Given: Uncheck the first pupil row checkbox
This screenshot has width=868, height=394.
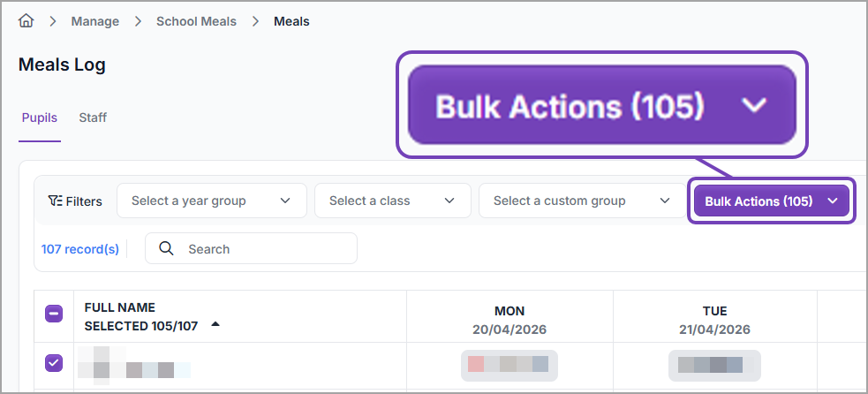Looking at the screenshot, I should point(54,363).
